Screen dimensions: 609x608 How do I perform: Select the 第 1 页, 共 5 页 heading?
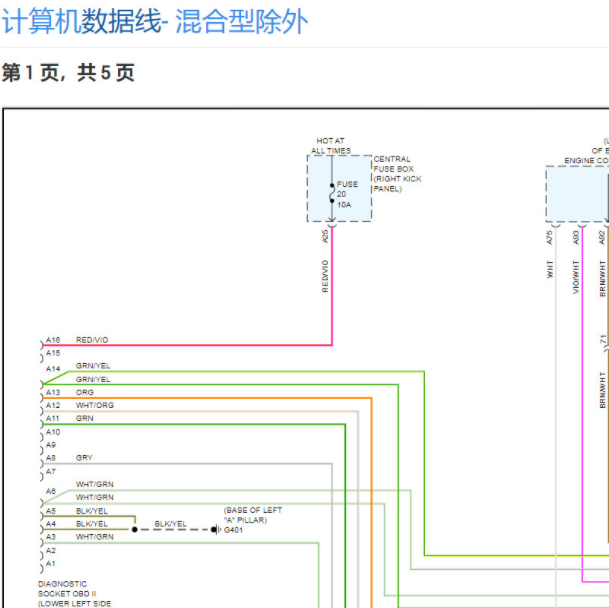(68, 73)
